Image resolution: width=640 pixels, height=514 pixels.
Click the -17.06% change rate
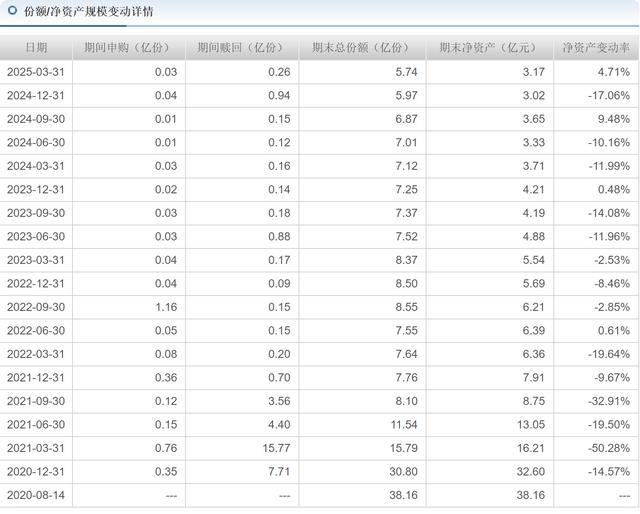pyautogui.click(x=609, y=96)
